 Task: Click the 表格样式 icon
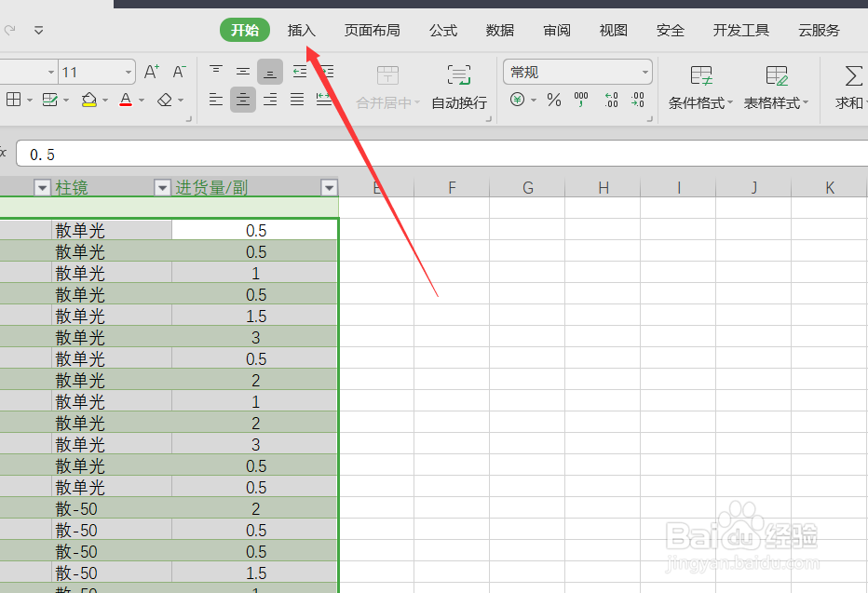coord(776,75)
